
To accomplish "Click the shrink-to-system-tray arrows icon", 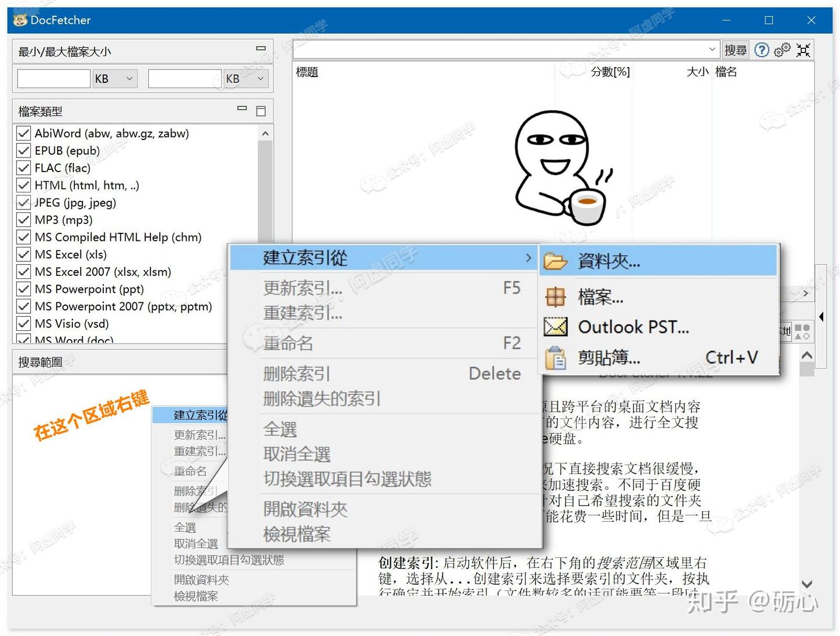I will (803, 51).
